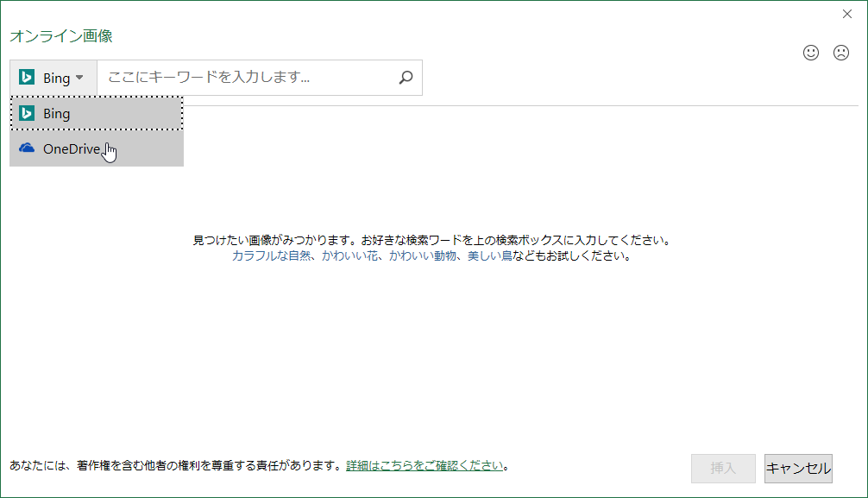This screenshot has height=498, width=868.
Task: Click the magnifier search icon
Action: tap(406, 78)
